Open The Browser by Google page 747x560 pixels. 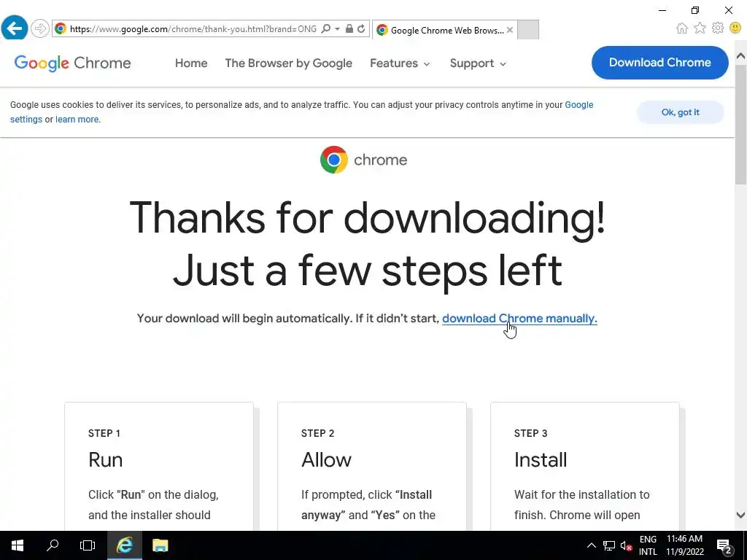point(289,63)
